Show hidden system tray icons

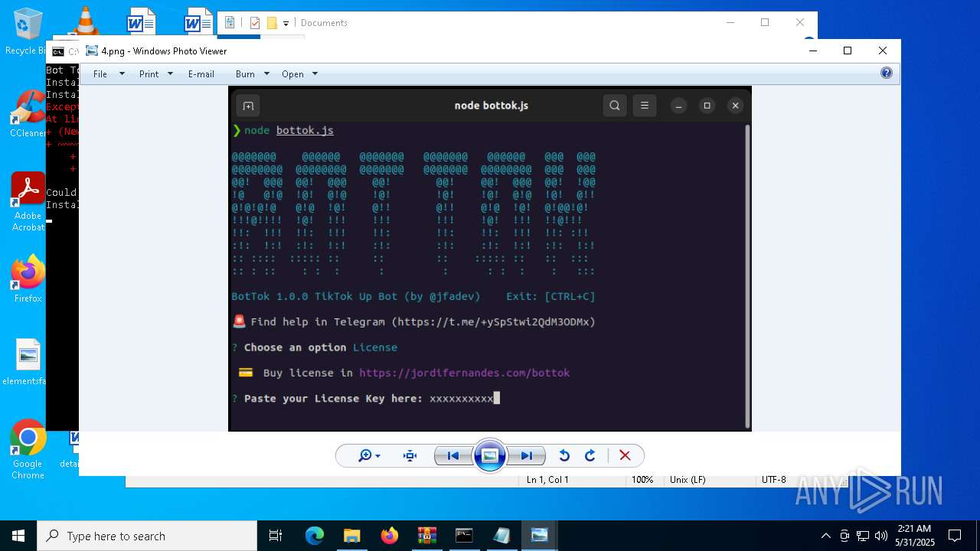click(825, 536)
